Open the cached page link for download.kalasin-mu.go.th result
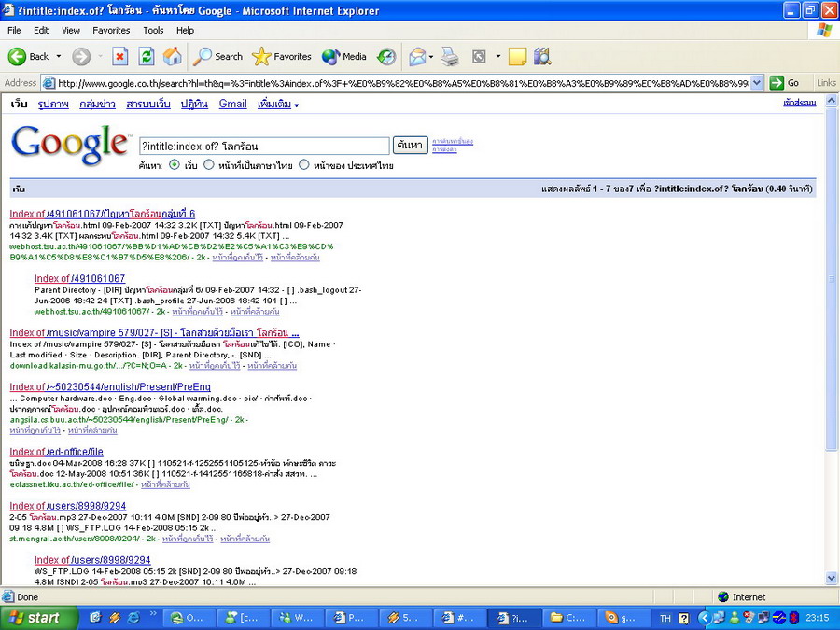The image size is (840, 630). (215, 365)
